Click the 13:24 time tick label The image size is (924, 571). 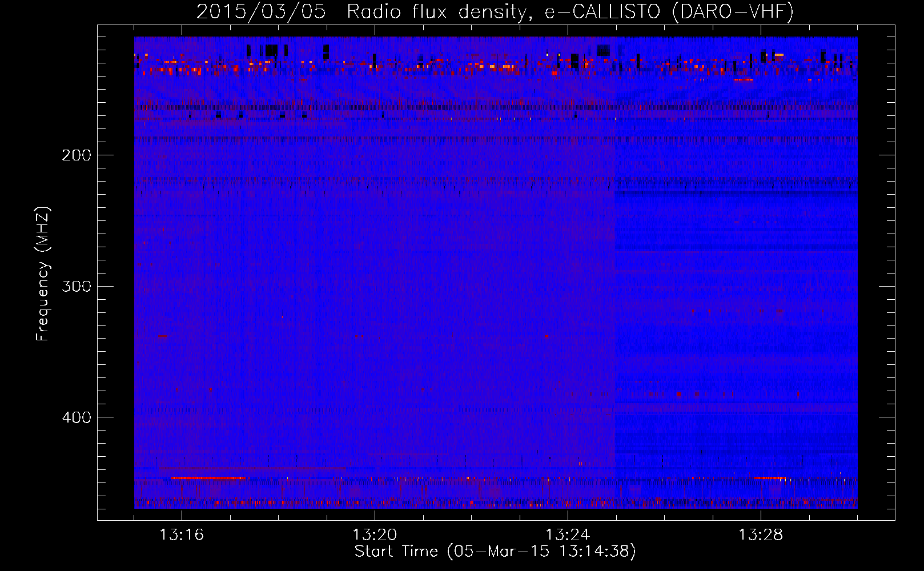[x=568, y=535]
